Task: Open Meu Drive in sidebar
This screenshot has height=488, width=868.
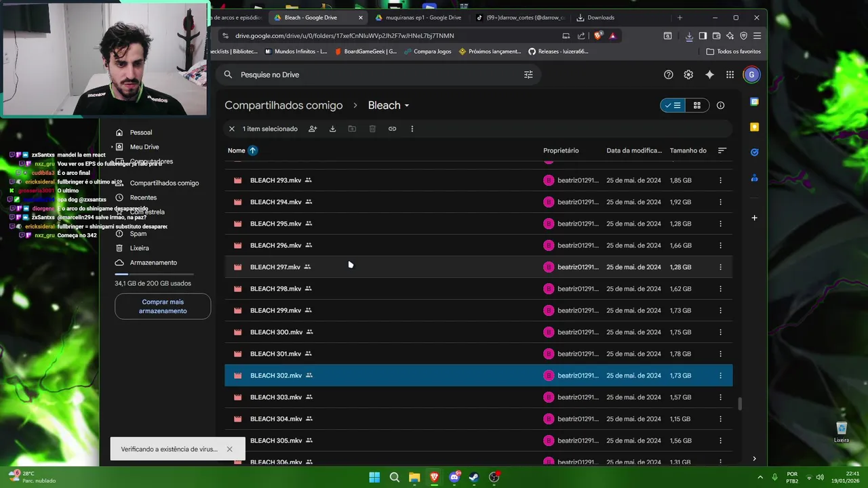Action: coord(144,147)
